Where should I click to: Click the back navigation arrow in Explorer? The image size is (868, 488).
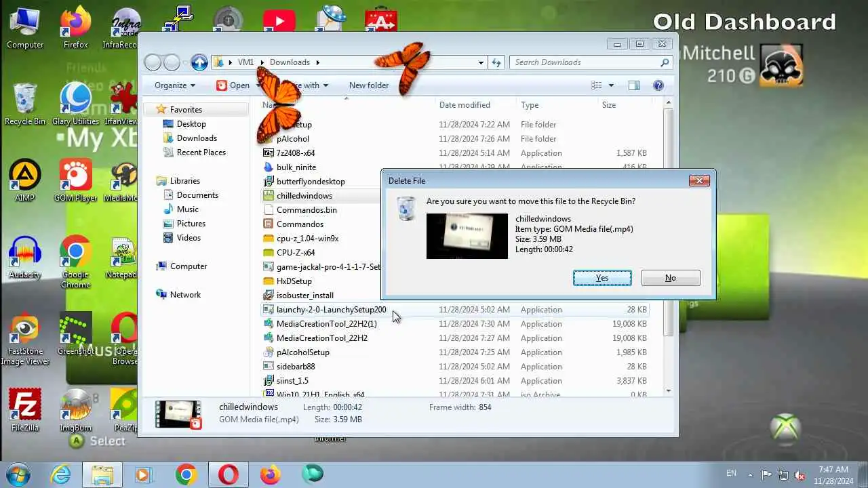click(153, 62)
